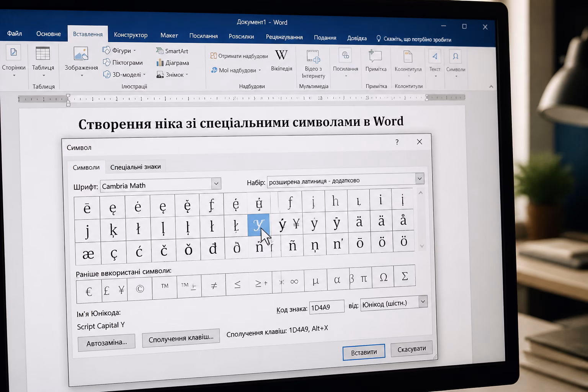Open the Текст group icon
The width and height of the screenshot is (588, 392).
435,56
